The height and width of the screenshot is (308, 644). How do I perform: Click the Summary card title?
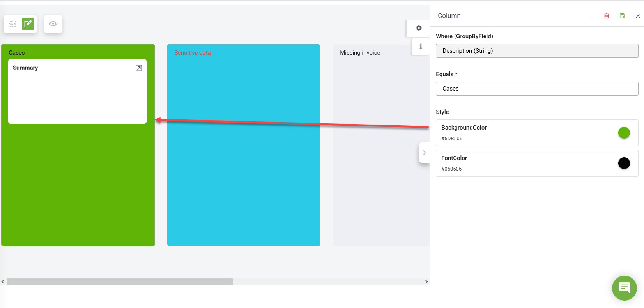[x=25, y=68]
